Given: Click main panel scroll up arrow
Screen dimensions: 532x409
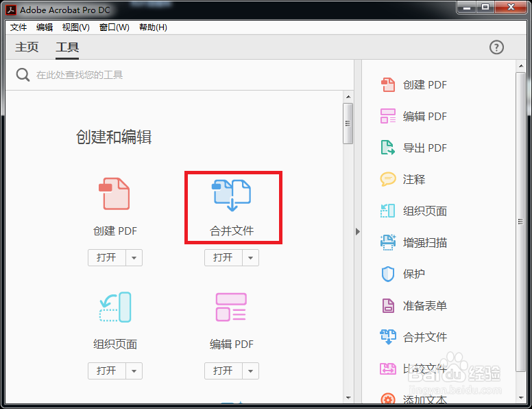Looking at the screenshot, I should [x=348, y=97].
